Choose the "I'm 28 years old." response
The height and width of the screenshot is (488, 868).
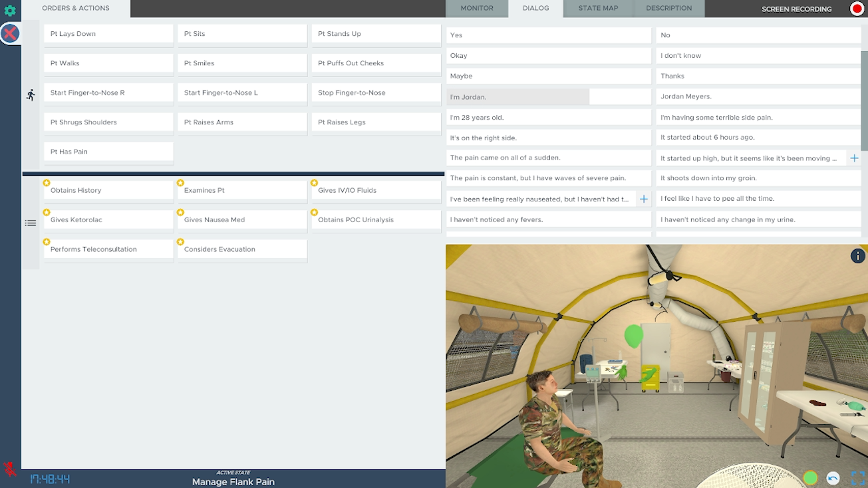(548, 118)
